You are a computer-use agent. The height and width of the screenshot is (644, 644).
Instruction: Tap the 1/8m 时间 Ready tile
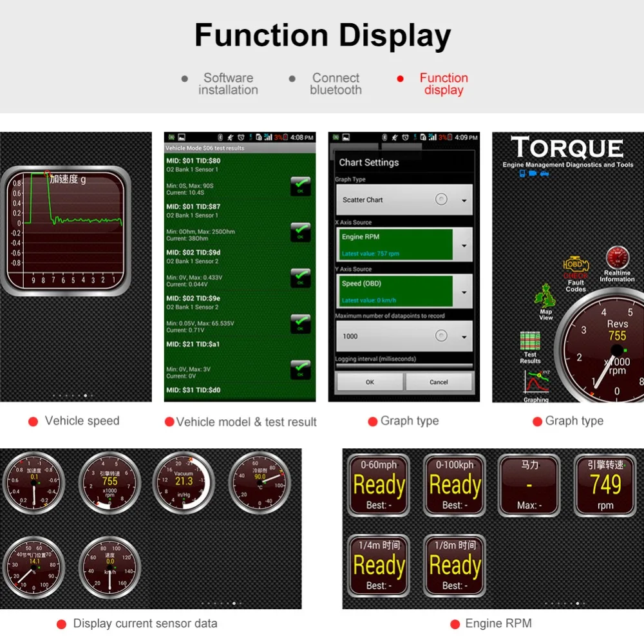coord(454,565)
